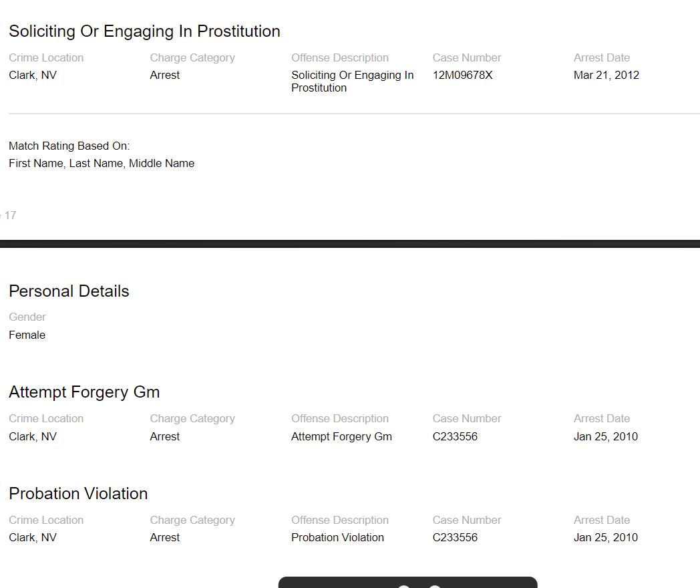Click the Female gender value
Screen dimensions: 700x588
[27, 335]
